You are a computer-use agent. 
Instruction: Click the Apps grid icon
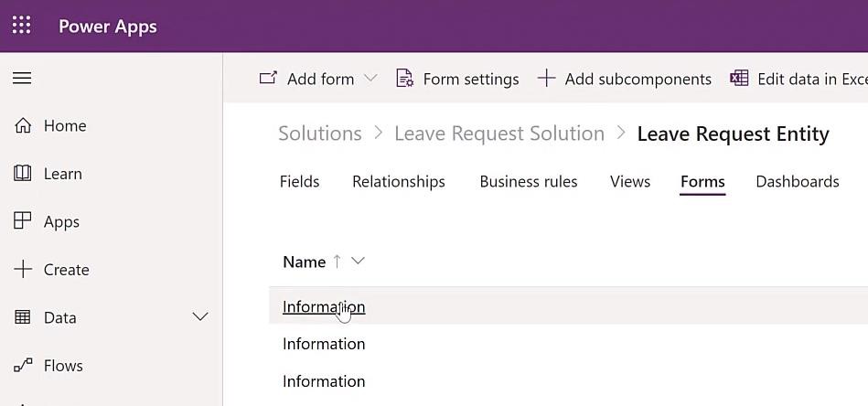(x=23, y=221)
